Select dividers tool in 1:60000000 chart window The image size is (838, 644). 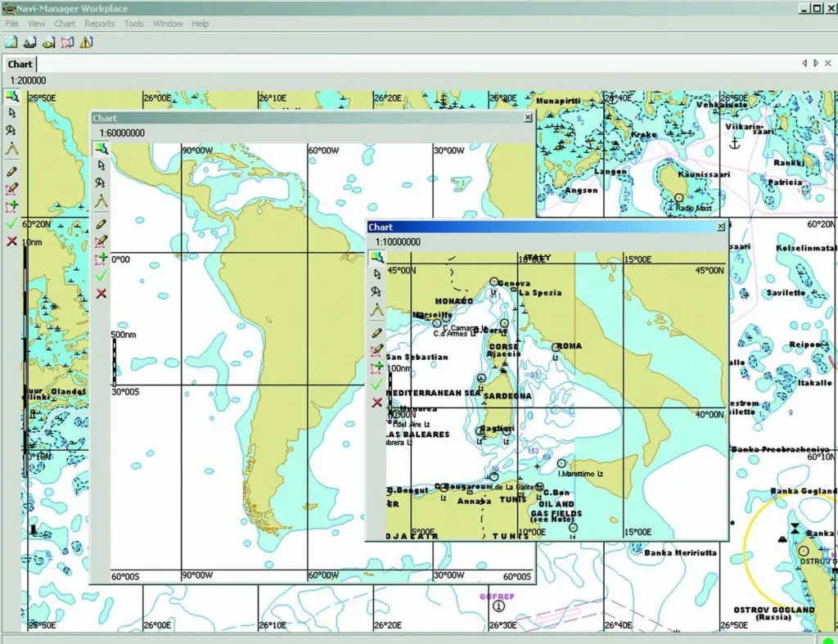(x=101, y=201)
